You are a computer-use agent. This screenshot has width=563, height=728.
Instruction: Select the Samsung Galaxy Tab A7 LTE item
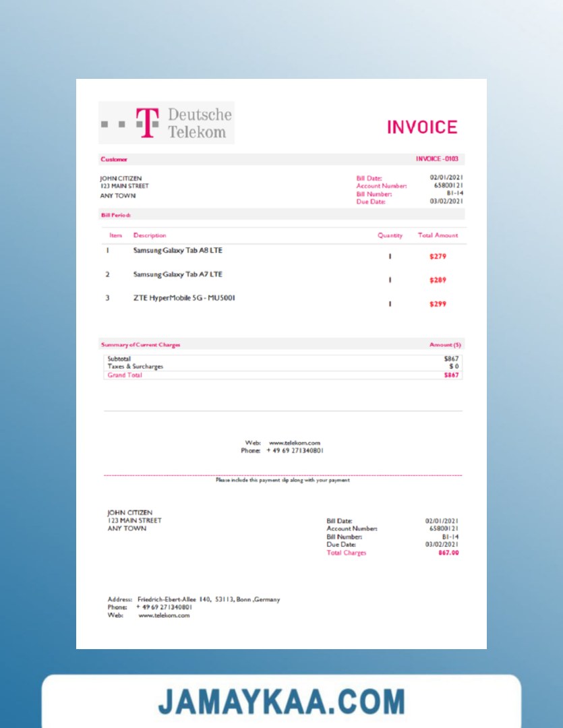tap(177, 274)
